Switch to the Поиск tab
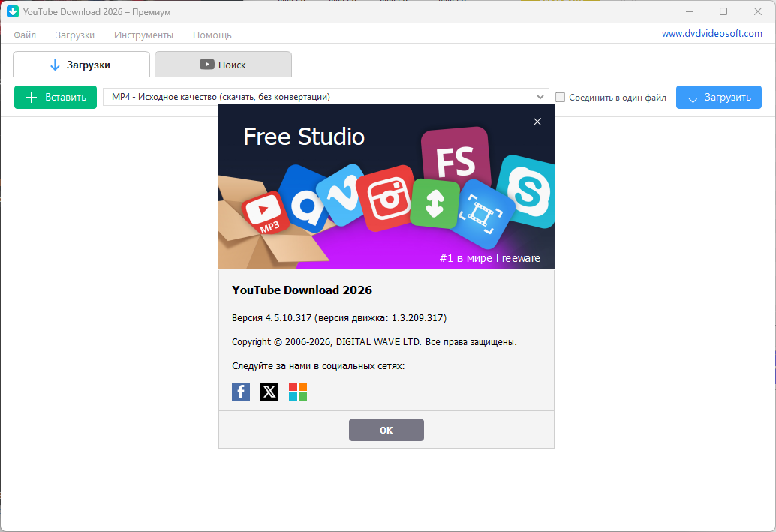This screenshot has width=776, height=532. point(223,65)
